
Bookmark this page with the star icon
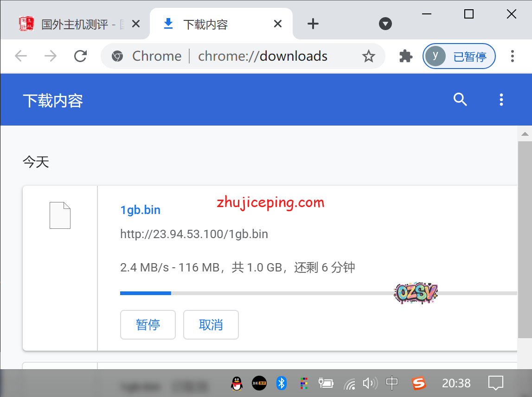(x=368, y=56)
